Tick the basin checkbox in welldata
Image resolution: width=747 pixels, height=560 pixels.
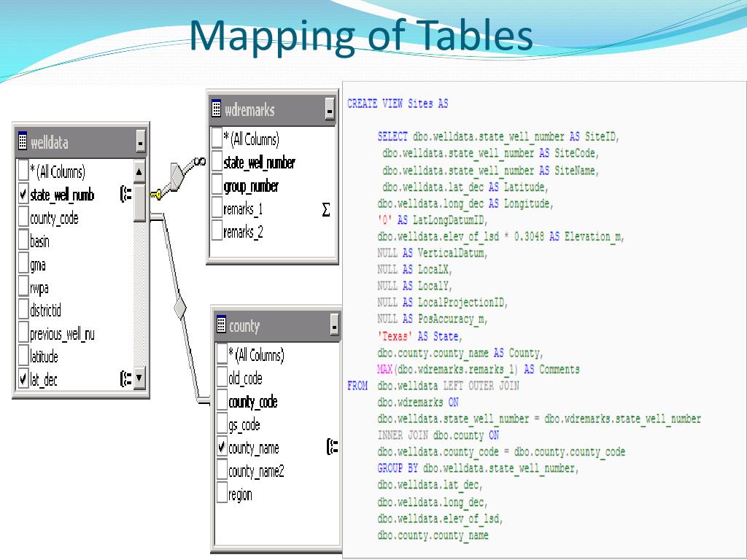tap(23, 241)
